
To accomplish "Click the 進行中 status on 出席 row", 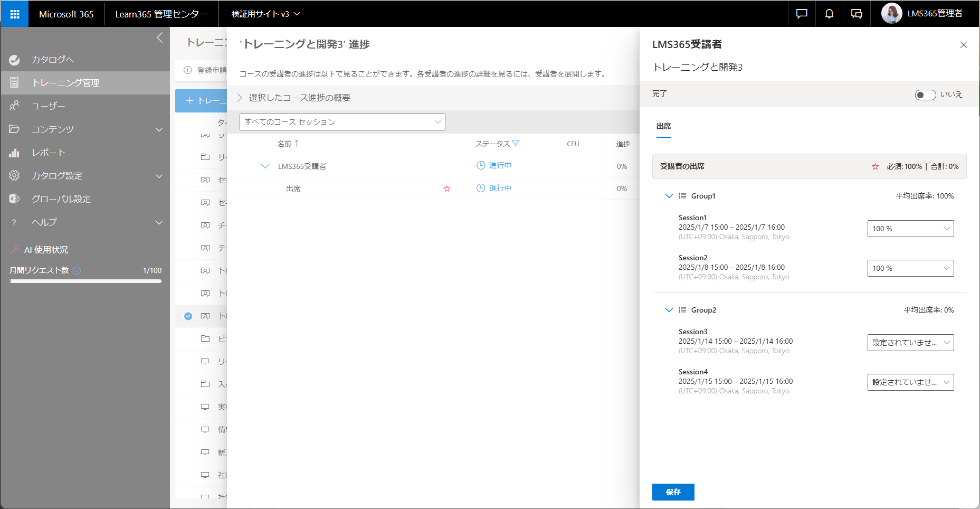I will point(500,188).
